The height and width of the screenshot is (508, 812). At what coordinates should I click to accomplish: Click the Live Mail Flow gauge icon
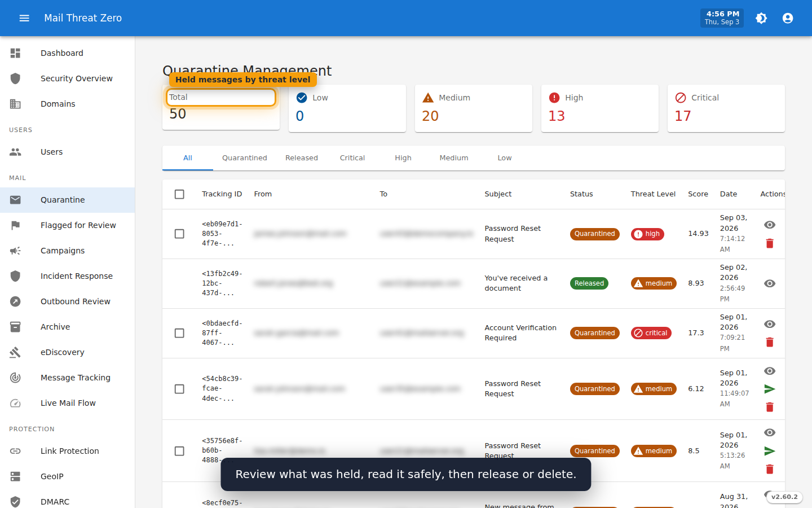pyautogui.click(x=15, y=403)
